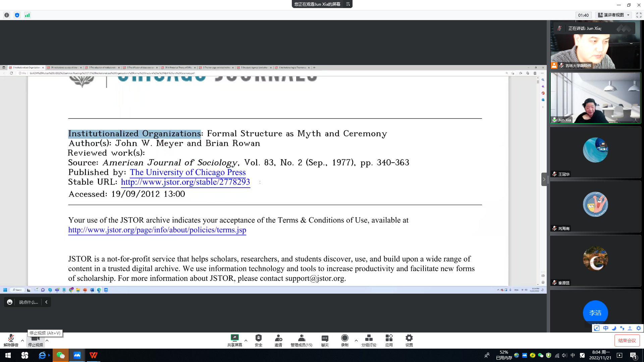Open Breakout Rooms icon

tap(369, 338)
